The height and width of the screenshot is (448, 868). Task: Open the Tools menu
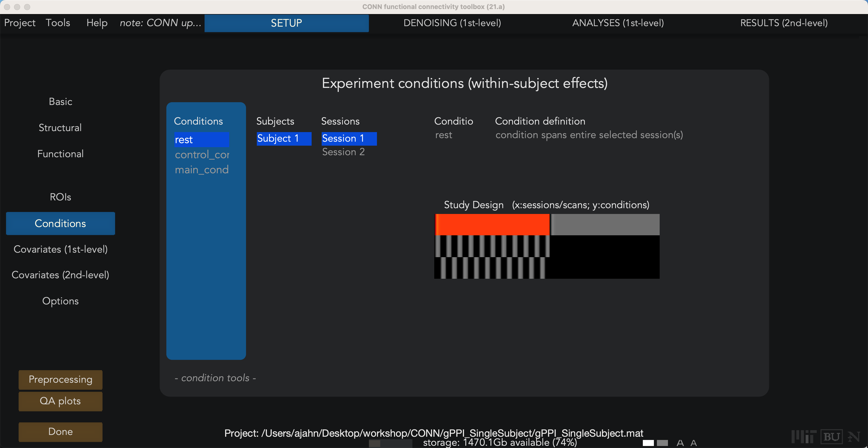coord(58,23)
